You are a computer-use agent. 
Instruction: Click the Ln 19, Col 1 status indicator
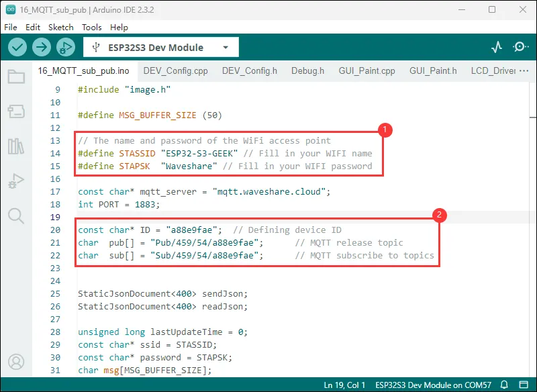(345, 385)
